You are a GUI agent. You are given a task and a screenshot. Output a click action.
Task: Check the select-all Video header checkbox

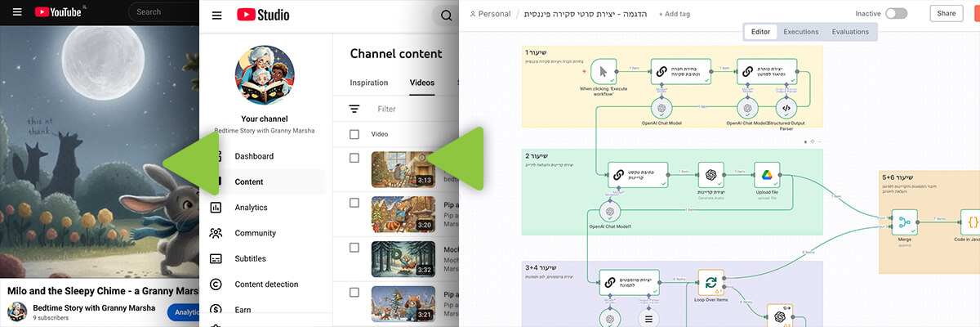point(354,134)
